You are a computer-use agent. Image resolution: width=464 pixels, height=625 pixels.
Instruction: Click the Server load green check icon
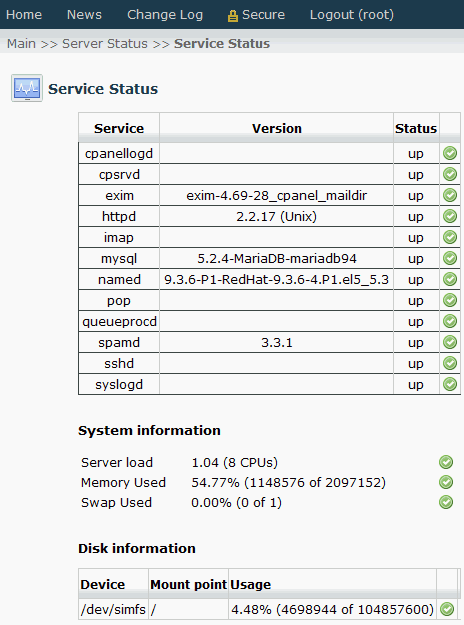(x=446, y=462)
